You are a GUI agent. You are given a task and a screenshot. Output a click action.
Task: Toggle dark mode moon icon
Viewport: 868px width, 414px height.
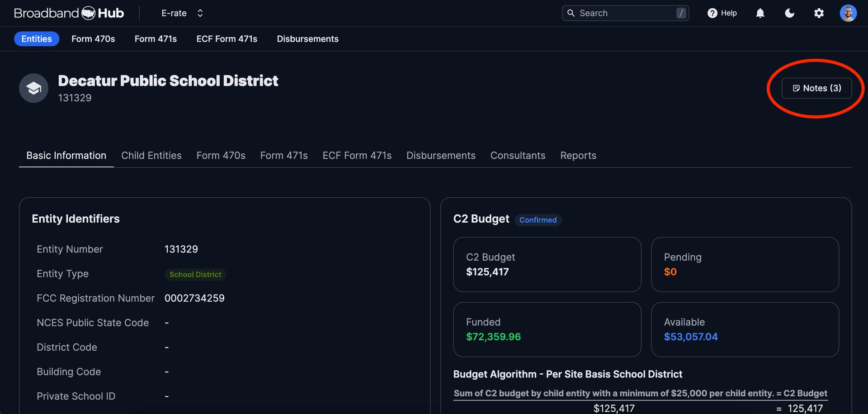[x=789, y=13]
